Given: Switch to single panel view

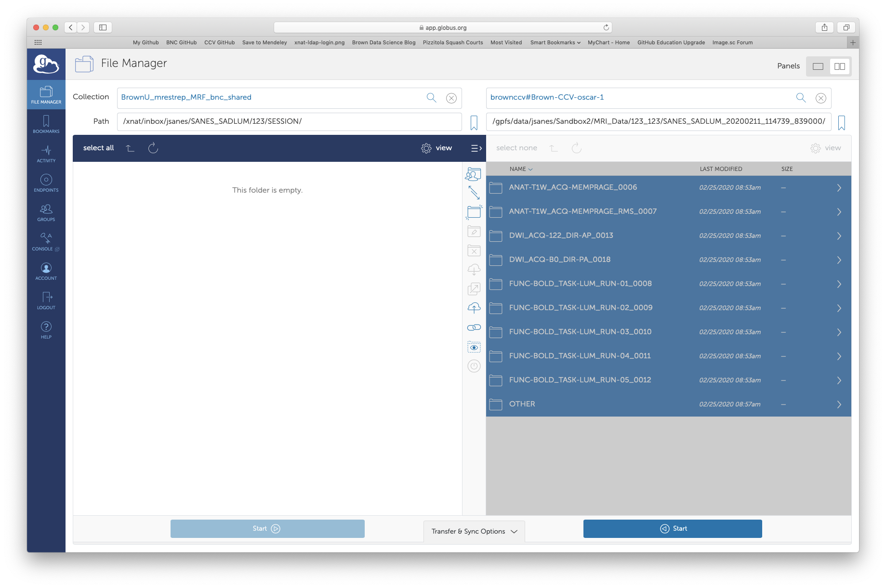Looking at the screenshot, I should click(818, 66).
